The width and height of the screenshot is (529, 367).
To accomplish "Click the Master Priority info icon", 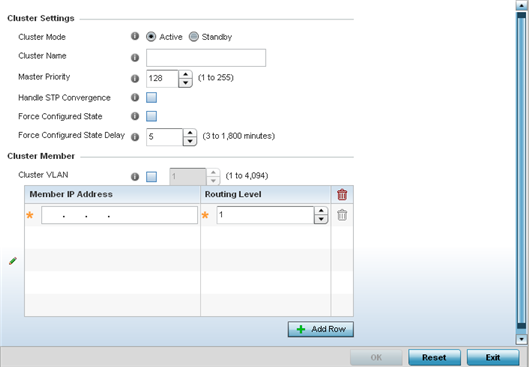I will point(135,79).
